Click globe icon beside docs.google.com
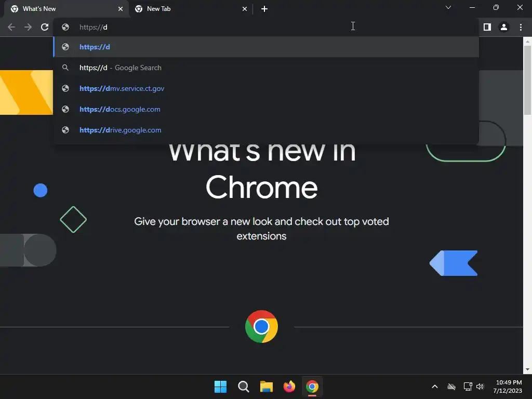The image size is (532, 399). (x=65, y=109)
